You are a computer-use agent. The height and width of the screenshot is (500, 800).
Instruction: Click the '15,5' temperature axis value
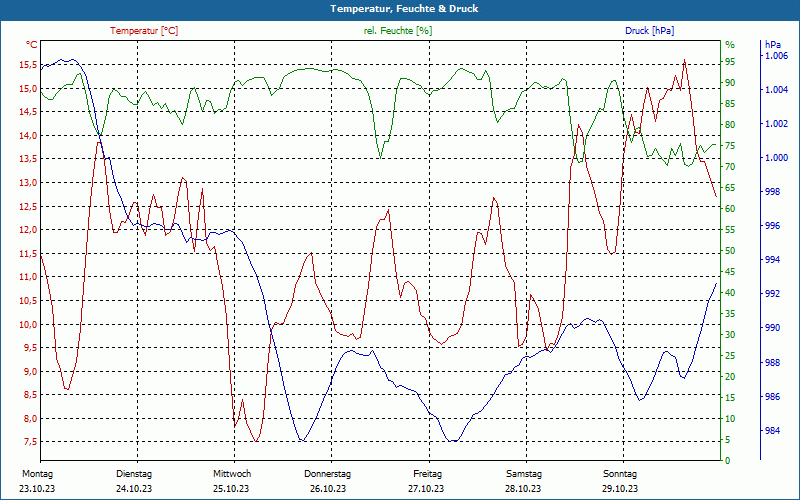pyautogui.click(x=28, y=65)
